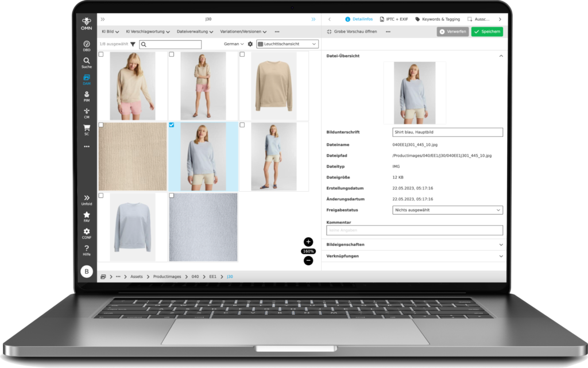This screenshot has height=368, width=588.
Task: Click the Verwerfen button
Action: [452, 32]
